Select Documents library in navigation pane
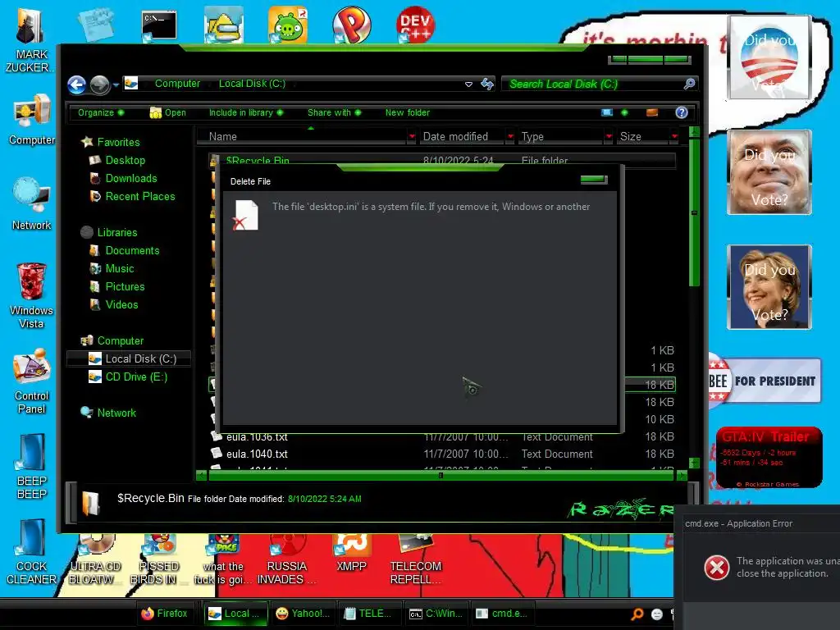The width and height of the screenshot is (840, 630). 132,251
